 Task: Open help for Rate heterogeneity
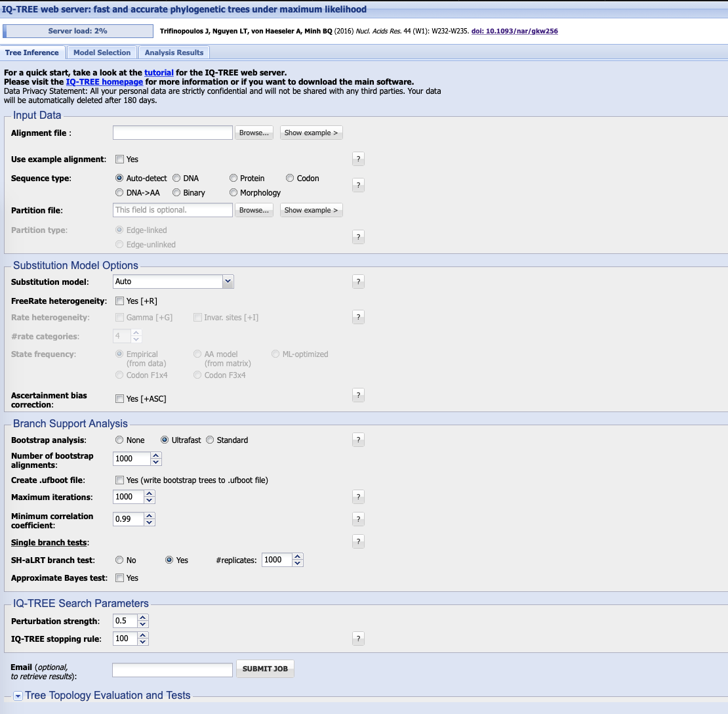pyautogui.click(x=358, y=317)
